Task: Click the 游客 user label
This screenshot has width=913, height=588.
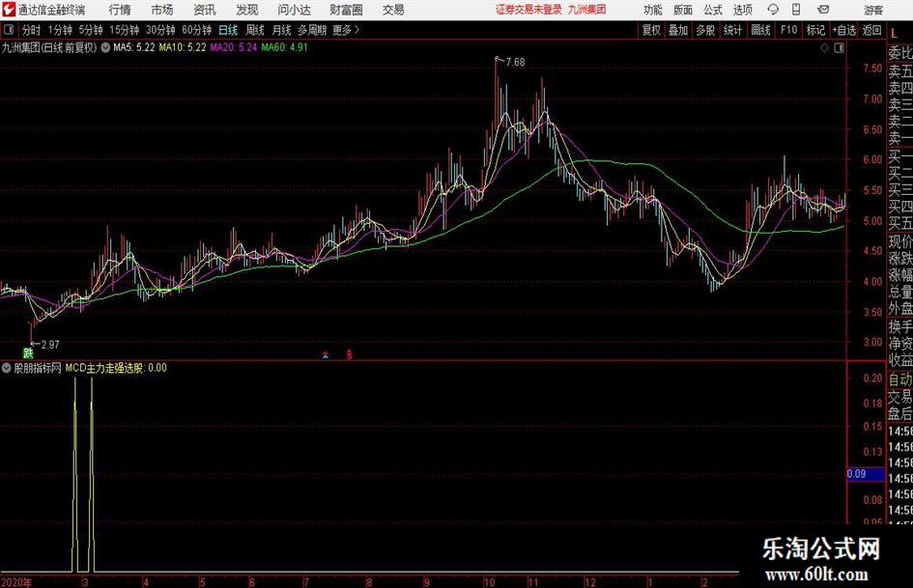Action: click(873, 10)
